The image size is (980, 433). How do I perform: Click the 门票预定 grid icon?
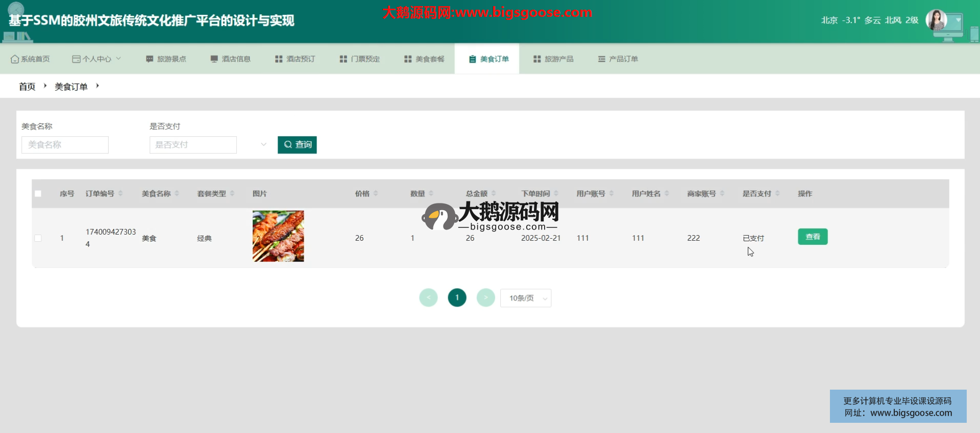(x=344, y=59)
